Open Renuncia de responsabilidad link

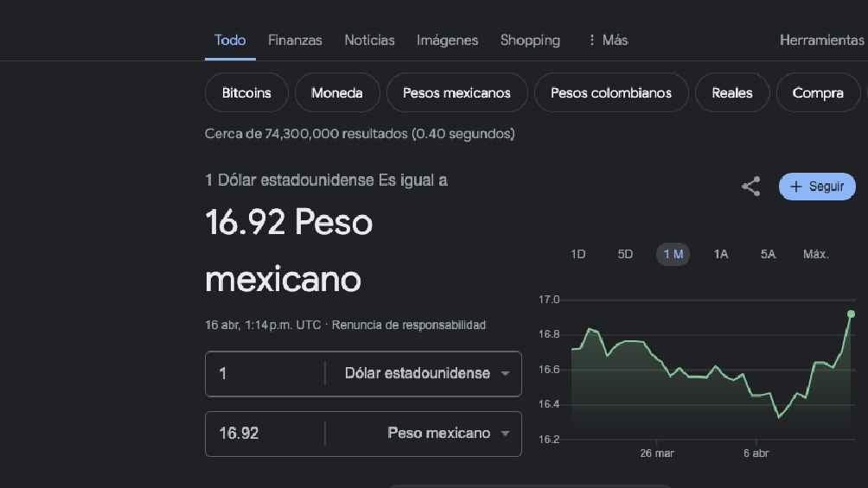click(x=408, y=326)
